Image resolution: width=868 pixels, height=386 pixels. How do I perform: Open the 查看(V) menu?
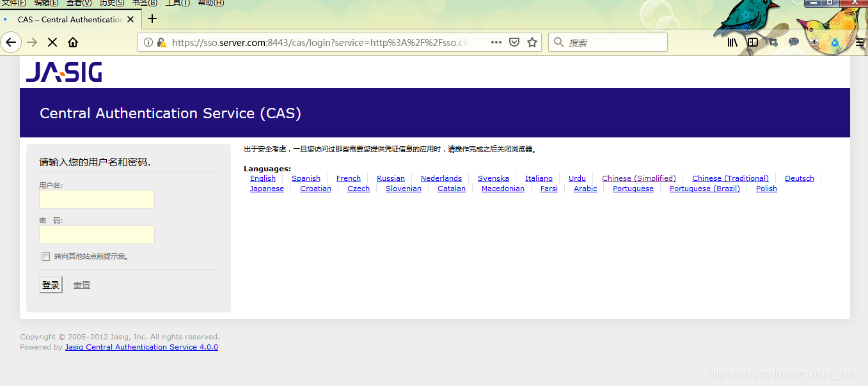point(79,3)
